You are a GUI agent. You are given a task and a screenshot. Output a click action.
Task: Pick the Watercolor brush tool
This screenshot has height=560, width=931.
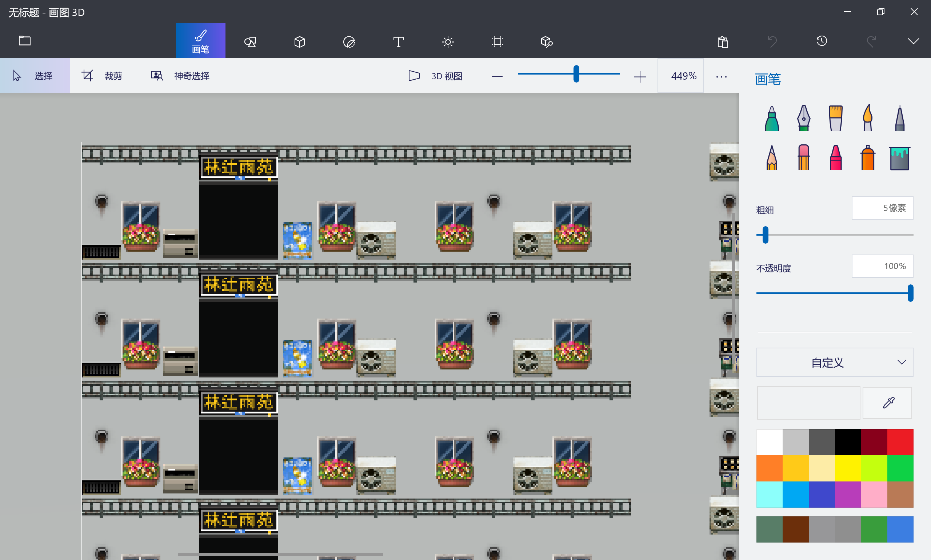click(868, 118)
